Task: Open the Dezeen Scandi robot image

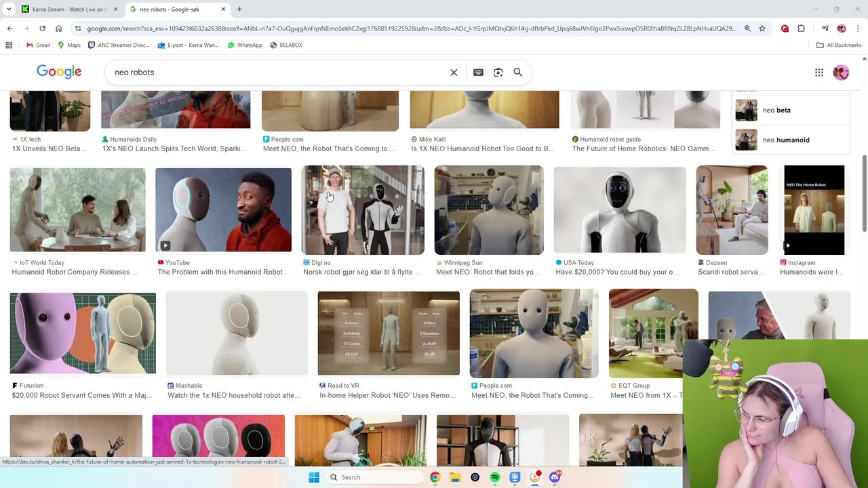Action: tap(732, 210)
